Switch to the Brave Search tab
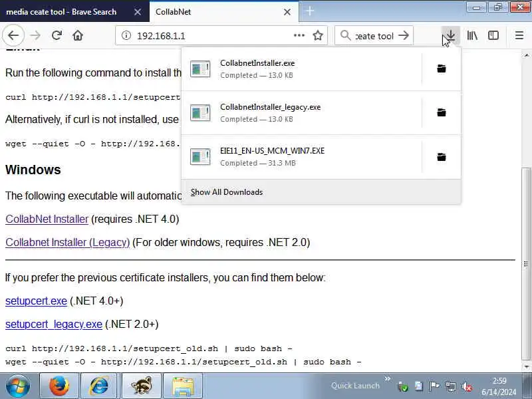 (x=61, y=12)
